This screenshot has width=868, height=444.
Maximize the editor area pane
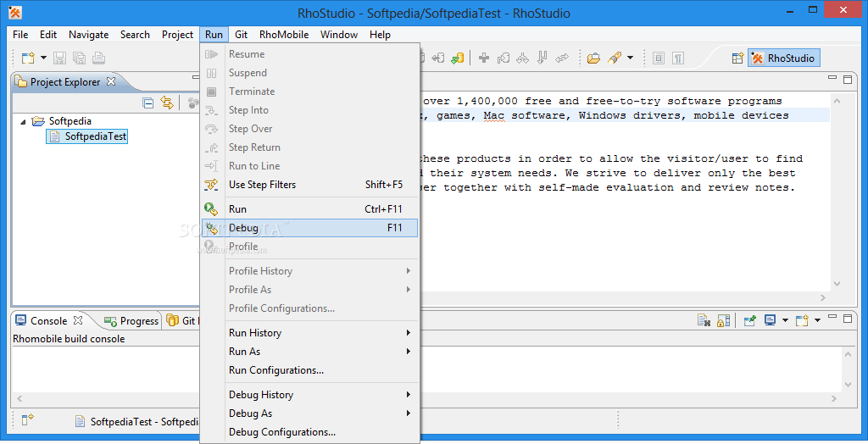848,79
